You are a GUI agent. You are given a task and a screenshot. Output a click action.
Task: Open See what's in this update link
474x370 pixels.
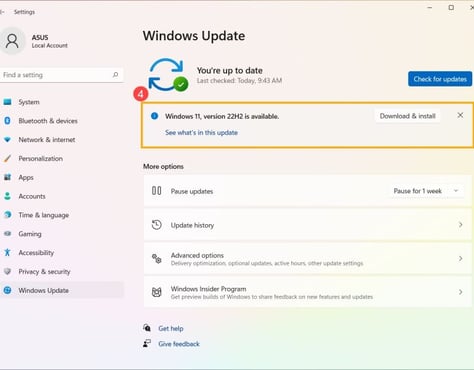click(x=201, y=133)
